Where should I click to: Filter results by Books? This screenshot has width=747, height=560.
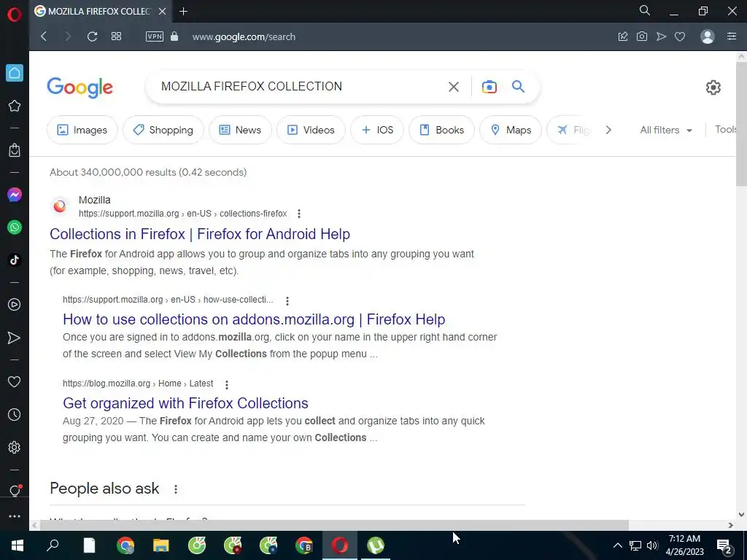click(x=441, y=130)
